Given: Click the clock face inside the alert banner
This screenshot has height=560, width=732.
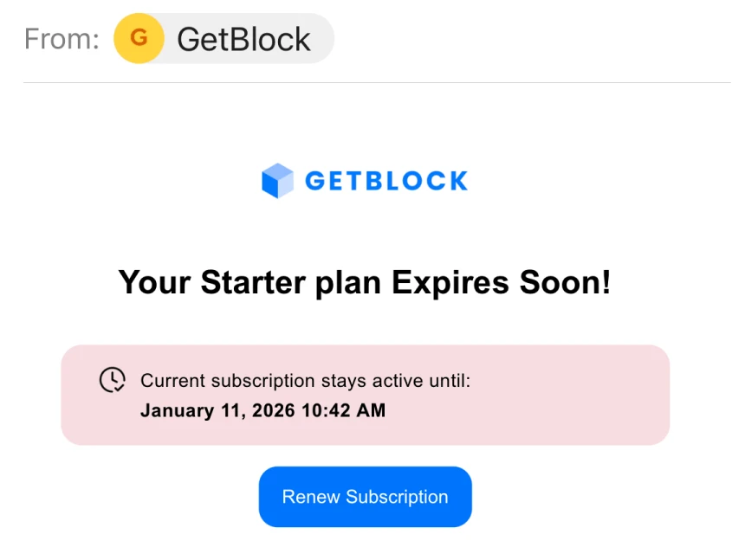Looking at the screenshot, I should [112, 380].
